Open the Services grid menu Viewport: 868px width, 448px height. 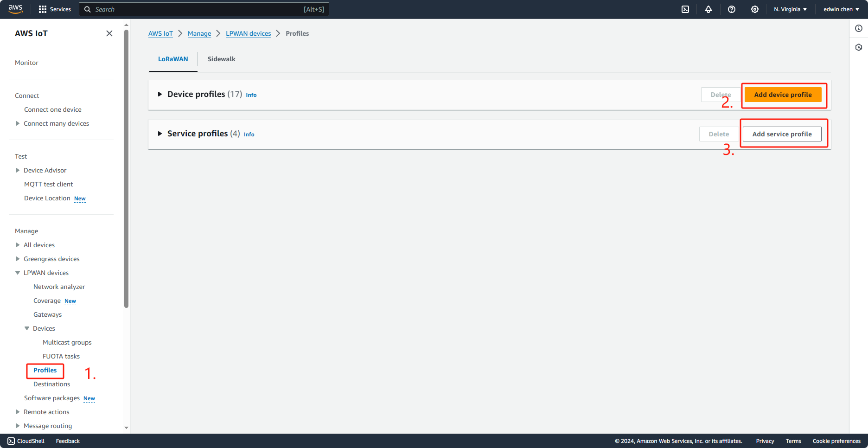tap(55, 9)
